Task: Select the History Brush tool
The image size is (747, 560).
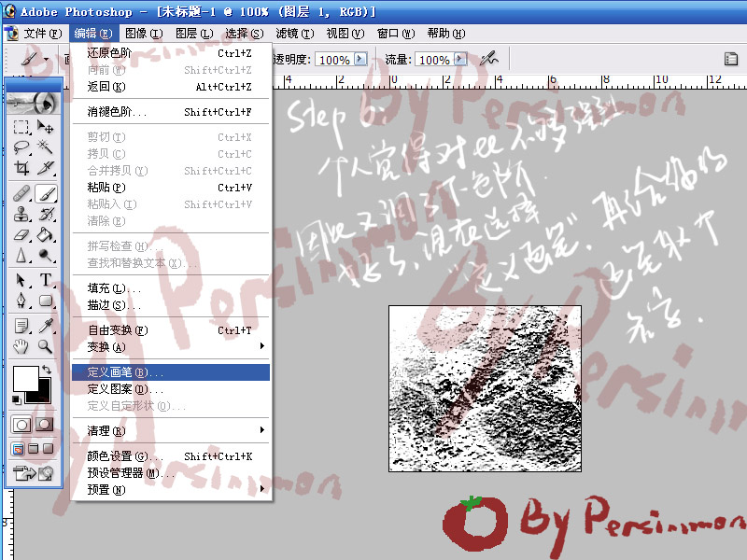Action: (x=46, y=215)
